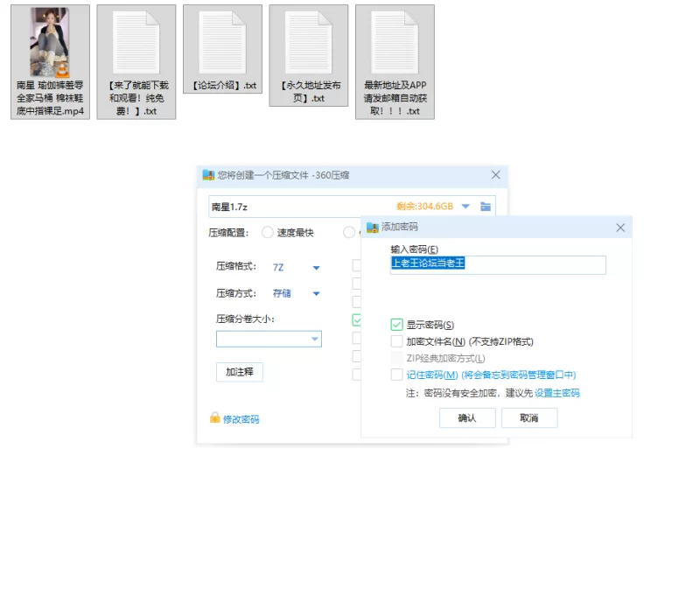The width and height of the screenshot is (700, 596).
Task: Confirm password with 确认 button
Action: tap(467, 417)
